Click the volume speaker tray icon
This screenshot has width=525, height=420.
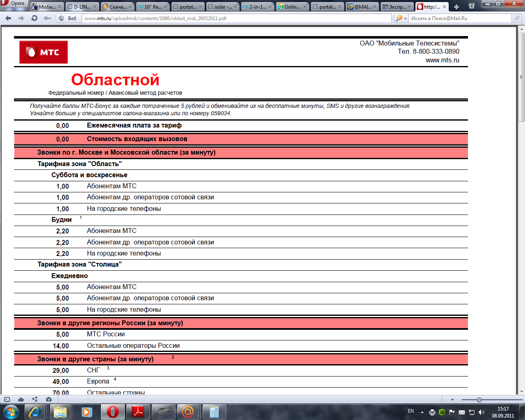point(482,412)
